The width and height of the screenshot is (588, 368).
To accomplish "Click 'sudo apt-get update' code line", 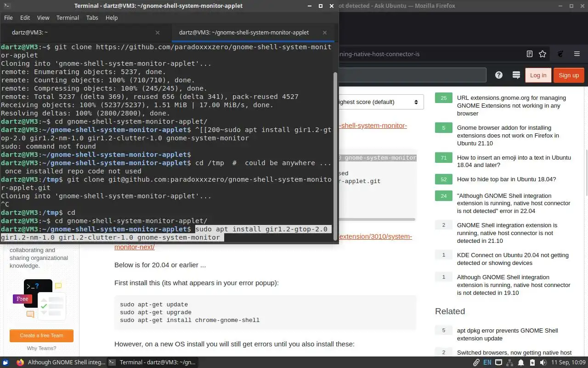I will [x=154, y=305].
